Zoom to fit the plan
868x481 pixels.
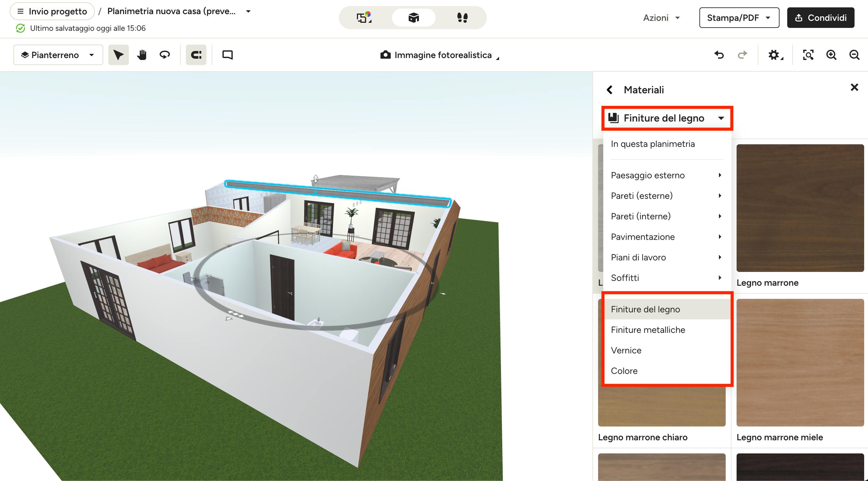click(808, 55)
